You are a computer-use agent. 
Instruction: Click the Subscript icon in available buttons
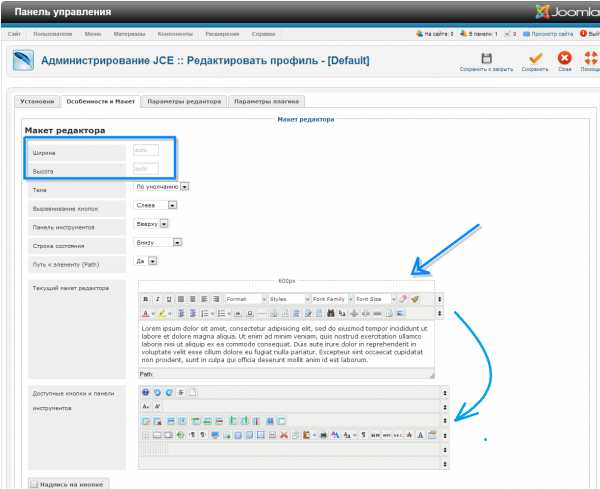(x=145, y=406)
